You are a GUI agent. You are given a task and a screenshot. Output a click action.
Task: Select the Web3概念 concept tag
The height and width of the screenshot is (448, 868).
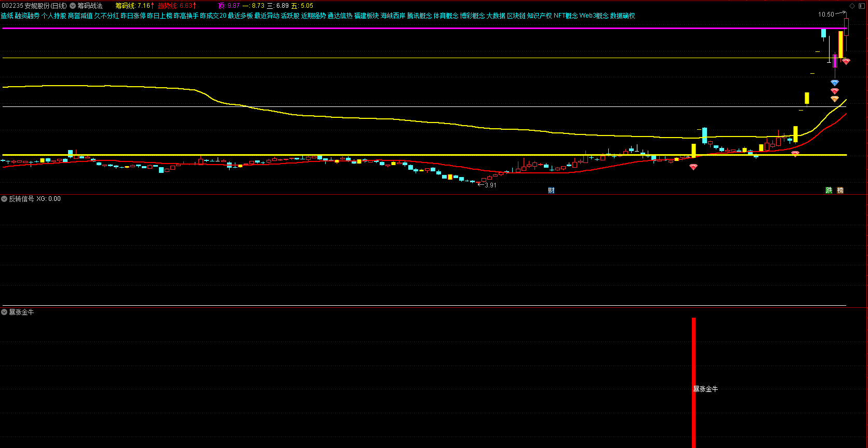pyautogui.click(x=594, y=16)
